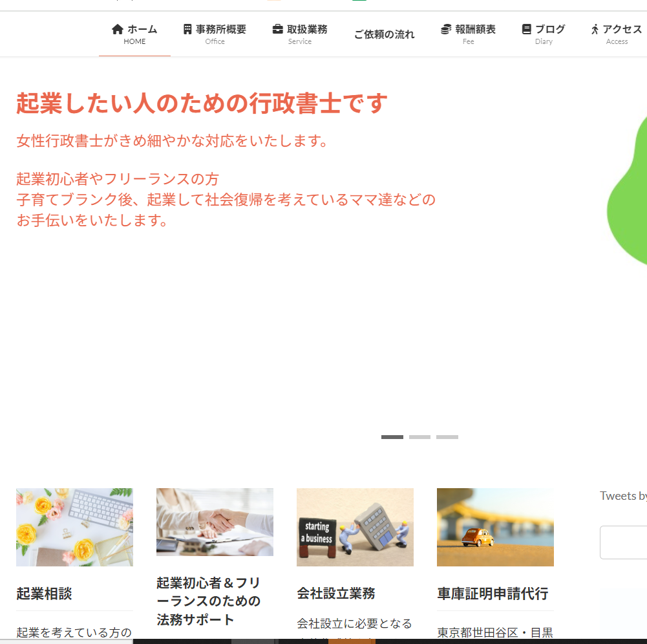Click the house icon beside ホーム

pyautogui.click(x=117, y=29)
